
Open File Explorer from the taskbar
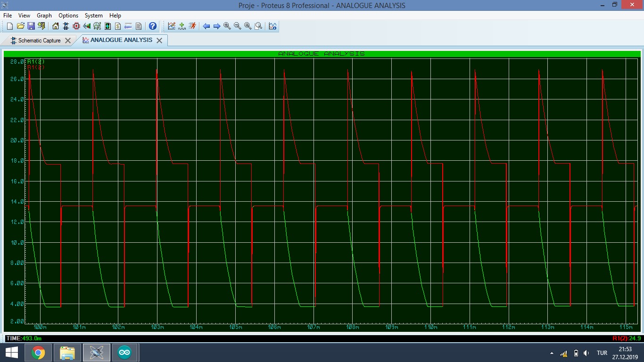click(x=67, y=353)
